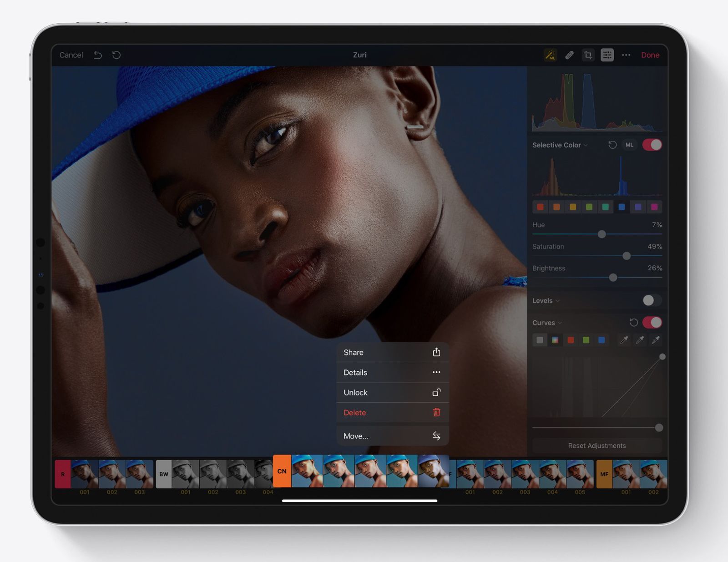
Task: Open the Repair tool
Action: (569, 55)
